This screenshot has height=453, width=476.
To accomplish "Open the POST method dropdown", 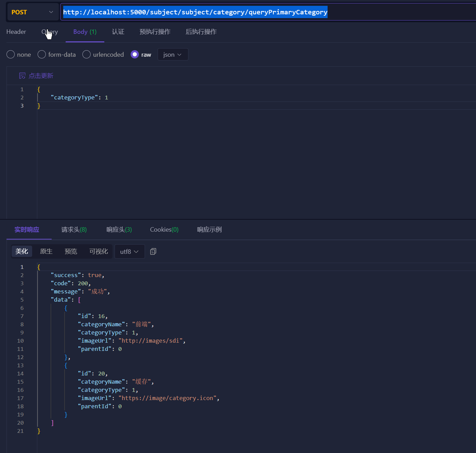I will point(32,12).
